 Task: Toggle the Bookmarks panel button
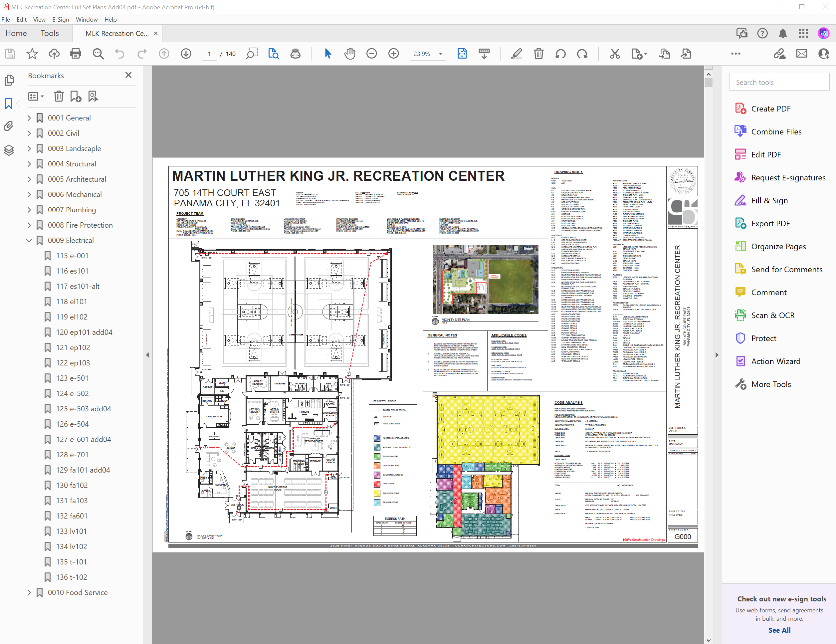pos(9,104)
